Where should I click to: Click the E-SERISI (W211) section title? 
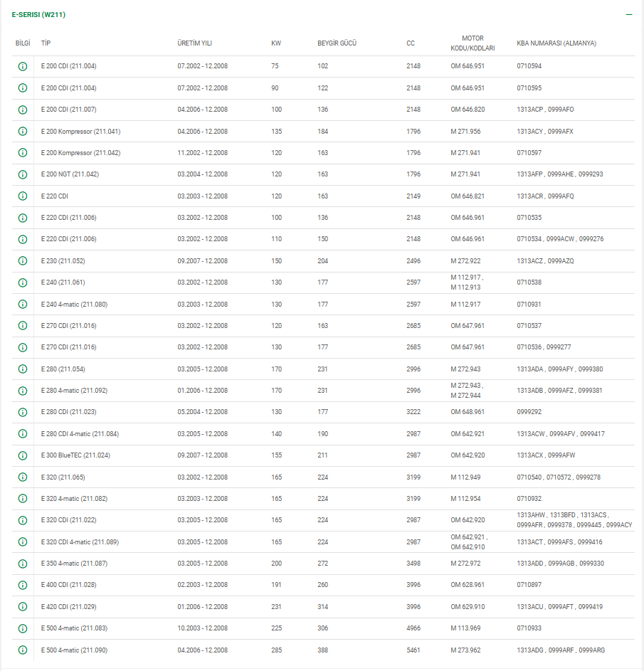pos(39,14)
